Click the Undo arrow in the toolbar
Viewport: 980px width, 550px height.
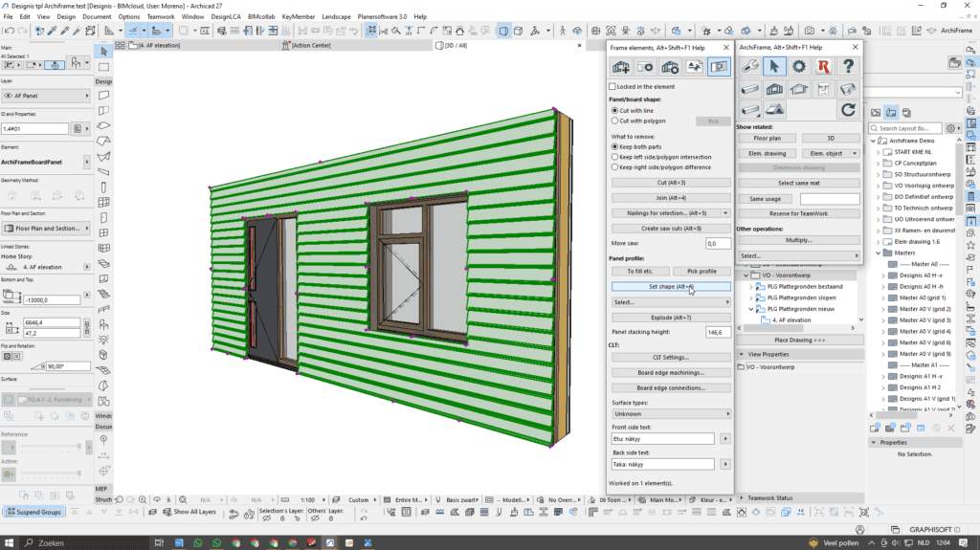coord(9,31)
